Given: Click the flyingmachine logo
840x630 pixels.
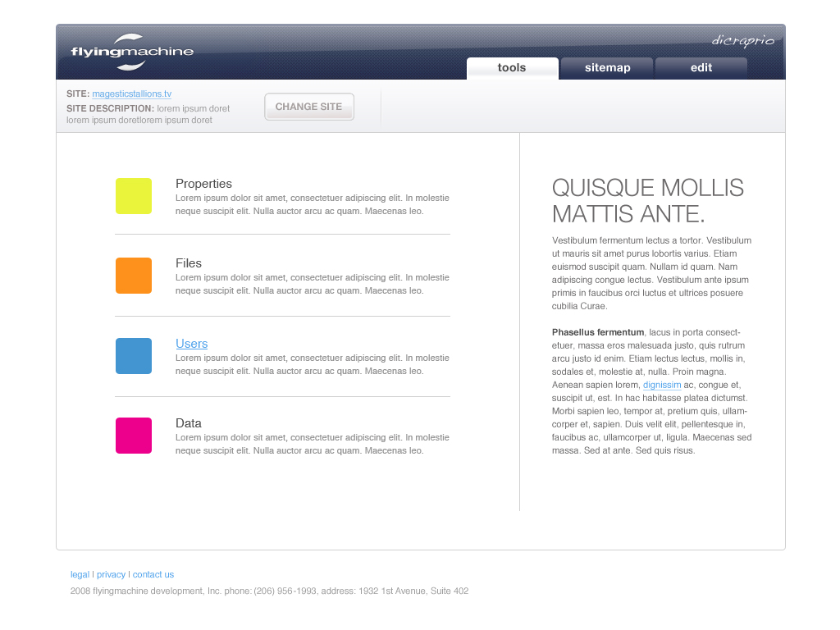Looking at the screenshot, I should [x=132, y=52].
